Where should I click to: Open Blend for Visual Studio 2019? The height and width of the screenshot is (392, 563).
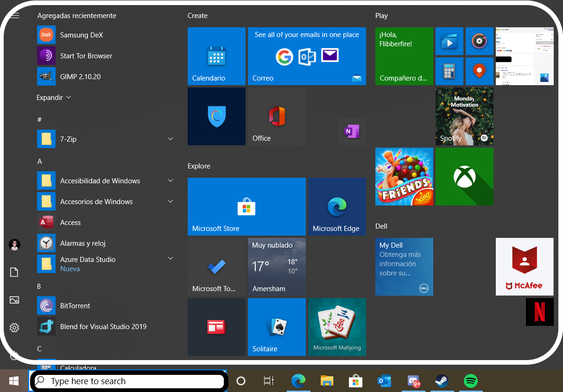click(x=106, y=327)
